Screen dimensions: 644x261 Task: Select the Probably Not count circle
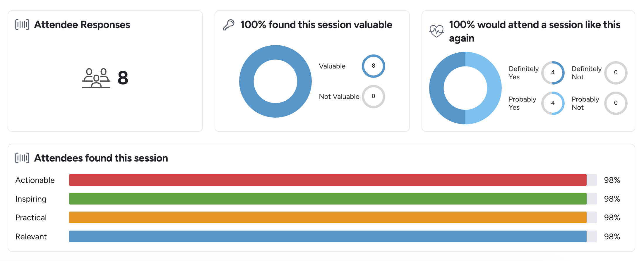(616, 103)
